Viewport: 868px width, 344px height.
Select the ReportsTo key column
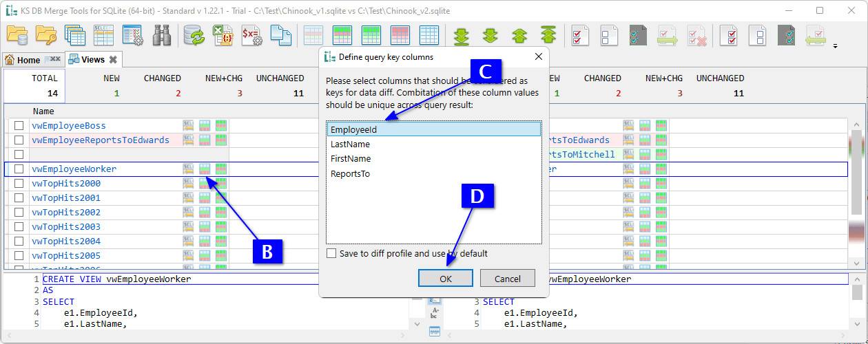[x=434, y=173]
